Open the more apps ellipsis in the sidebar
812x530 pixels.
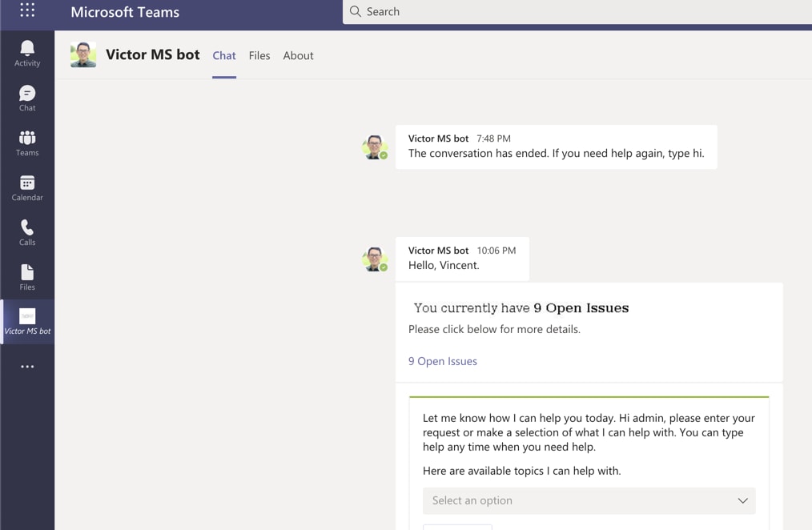pos(27,366)
